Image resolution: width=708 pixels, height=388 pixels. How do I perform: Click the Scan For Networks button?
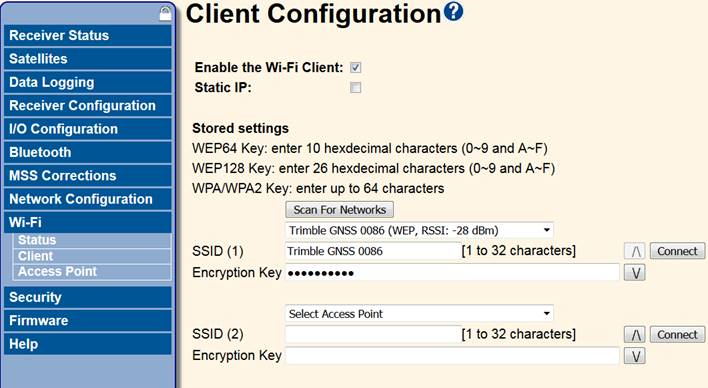[340, 210]
